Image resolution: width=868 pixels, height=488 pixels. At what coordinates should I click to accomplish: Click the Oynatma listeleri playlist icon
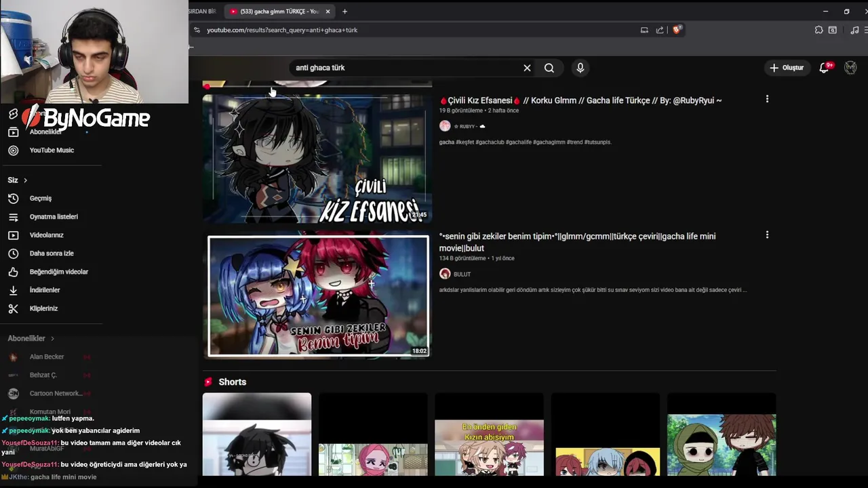pos(13,217)
